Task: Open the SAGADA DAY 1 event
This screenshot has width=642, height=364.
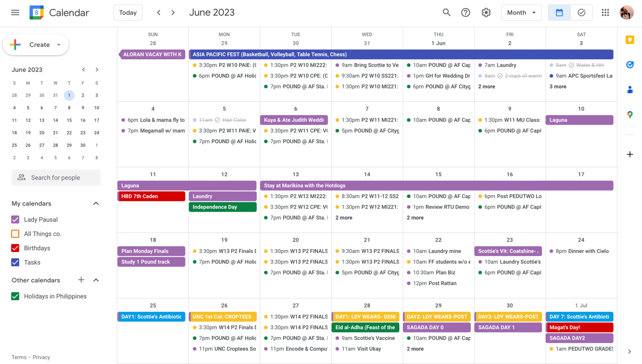Action: [509, 327]
